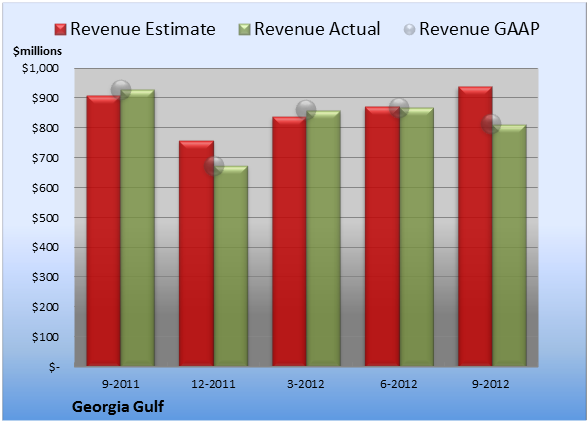Select the 'Revenue Actual' legend label
The height and width of the screenshot is (422, 588).
317,29
